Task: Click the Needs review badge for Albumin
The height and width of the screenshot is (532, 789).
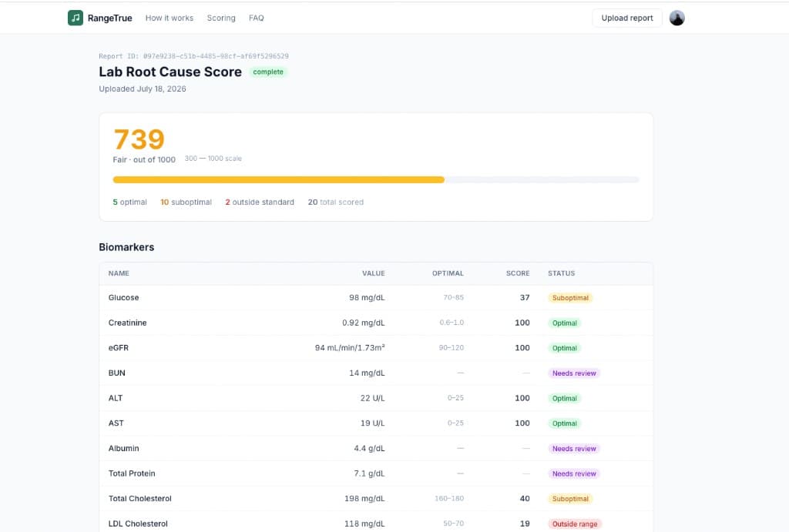Action: [x=573, y=449]
